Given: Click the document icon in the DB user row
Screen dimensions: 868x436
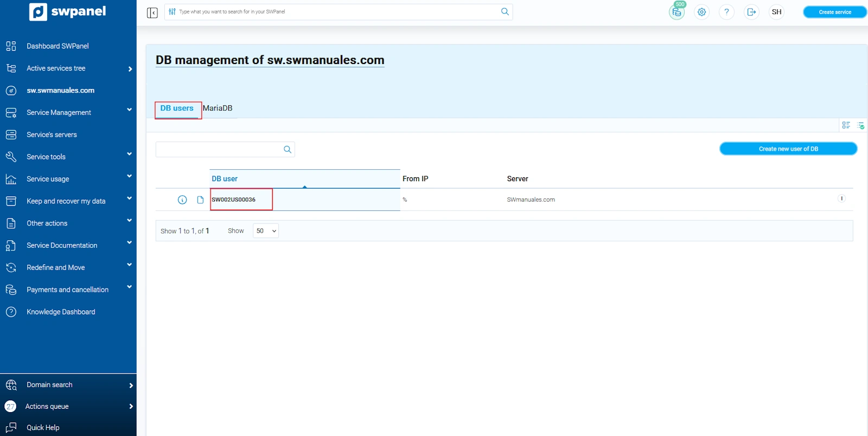Looking at the screenshot, I should tap(200, 200).
